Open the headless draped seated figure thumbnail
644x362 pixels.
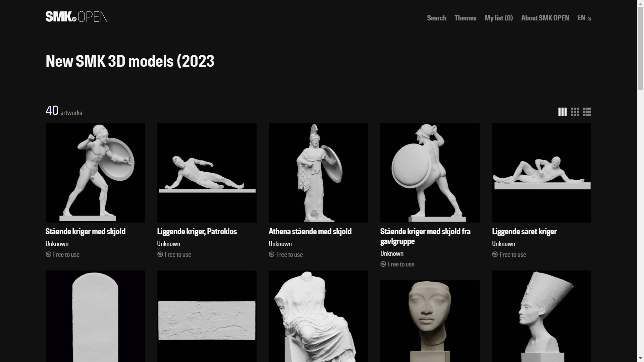click(x=318, y=316)
